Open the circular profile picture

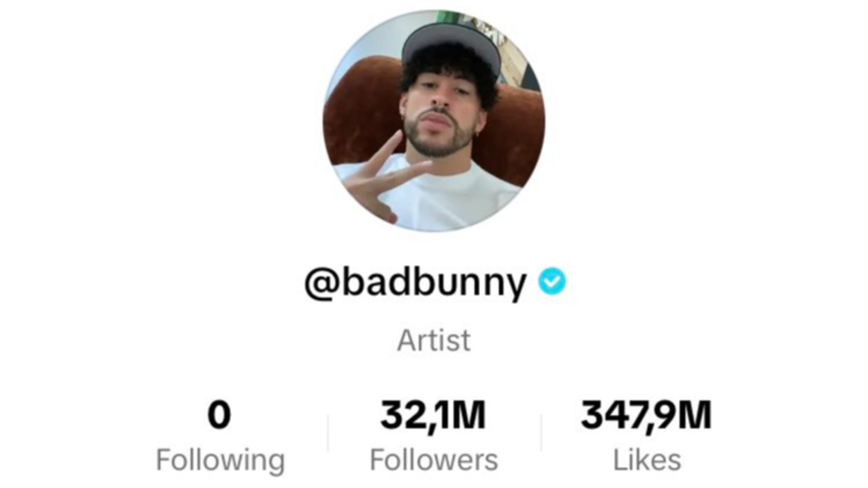(x=434, y=120)
